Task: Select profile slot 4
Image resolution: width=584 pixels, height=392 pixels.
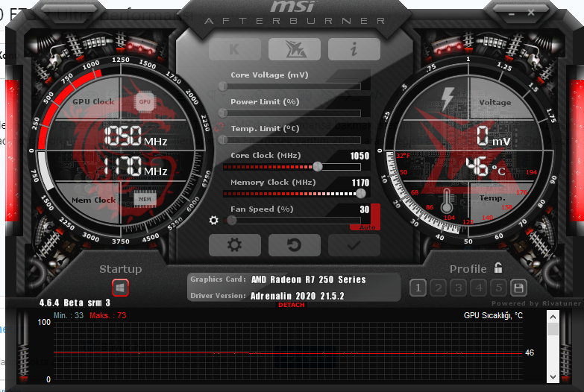Action: pos(479,288)
